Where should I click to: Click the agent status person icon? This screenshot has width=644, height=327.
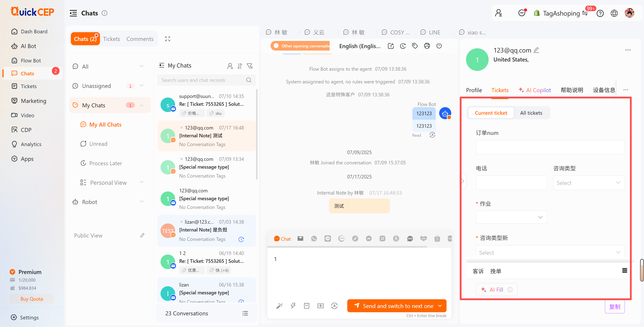tap(498, 13)
